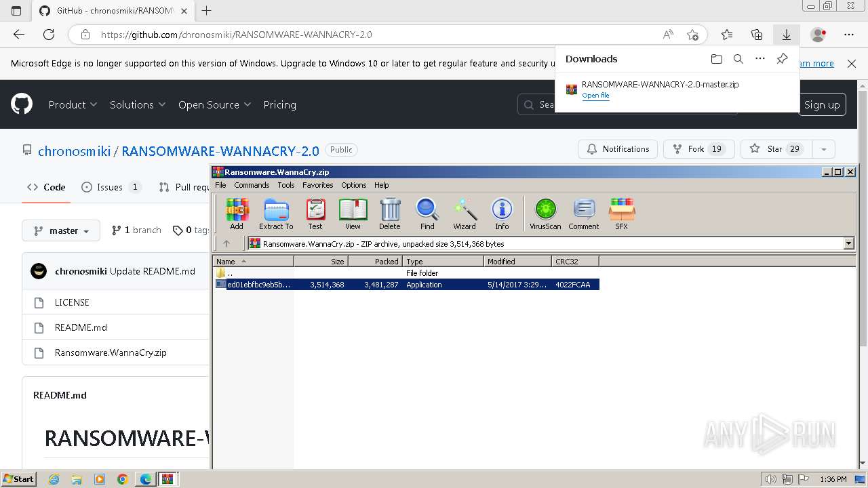
Task: Click Open file link under downloaded zip
Action: pyautogui.click(x=595, y=96)
